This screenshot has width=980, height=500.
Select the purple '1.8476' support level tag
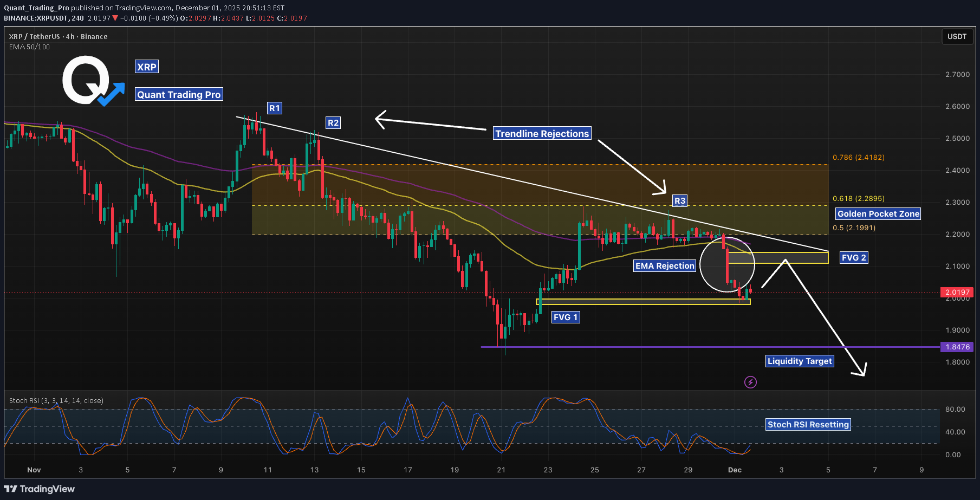tap(957, 347)
